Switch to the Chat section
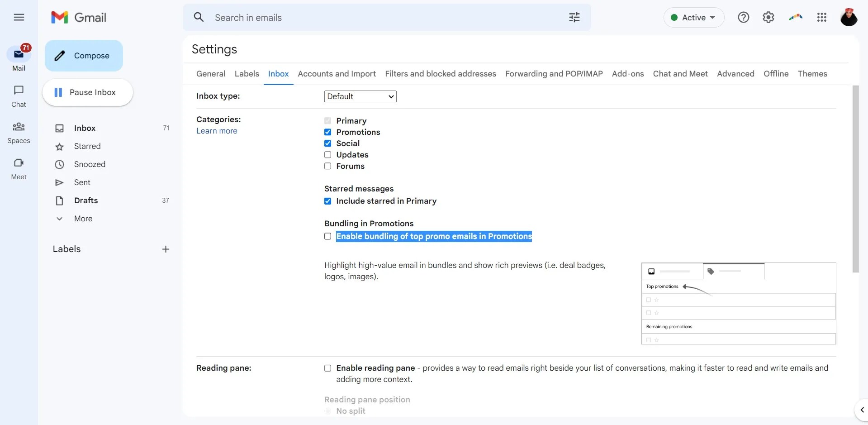Viewport: 868px width, 425px height. click(18, 96)
